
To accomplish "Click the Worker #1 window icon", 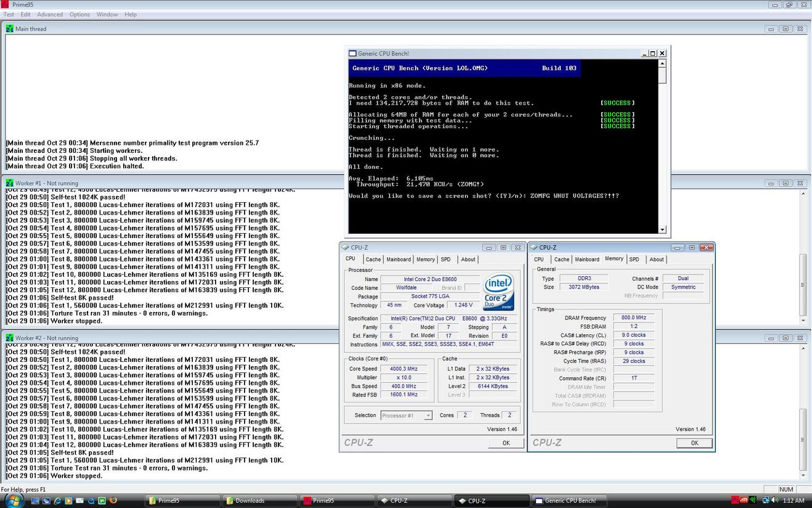I will 10,183.
